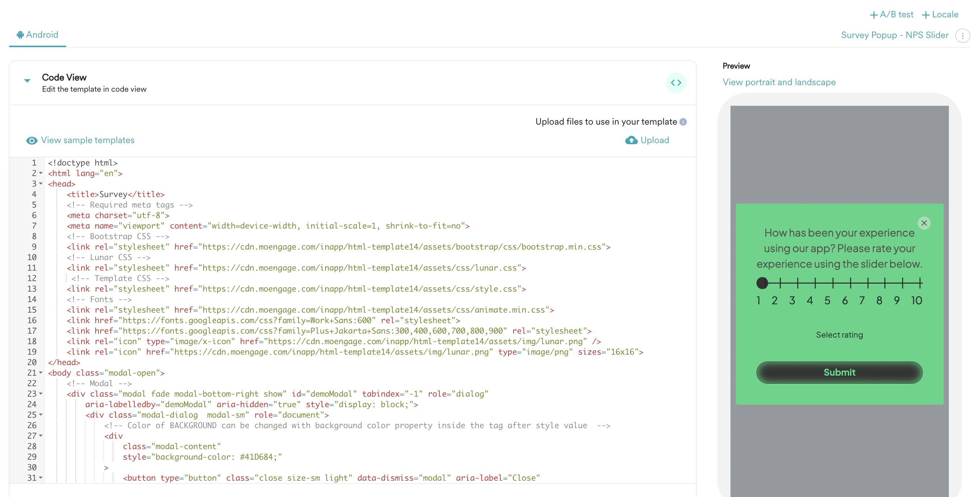Viewport: 980px width, 497px height.
Task: Click the Android robot icon
Action: point(20,35)
